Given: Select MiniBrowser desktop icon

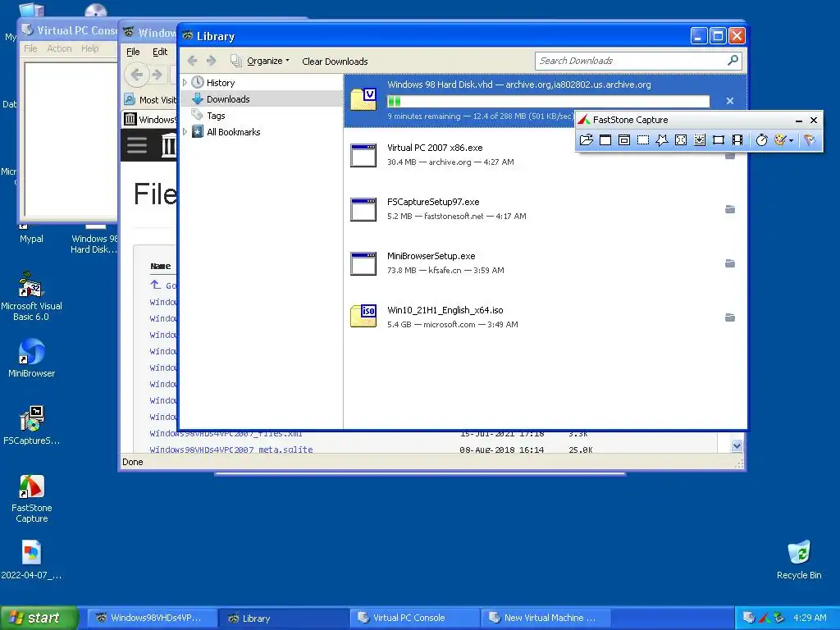Looking at the screenshot, I should click(32, 358).
